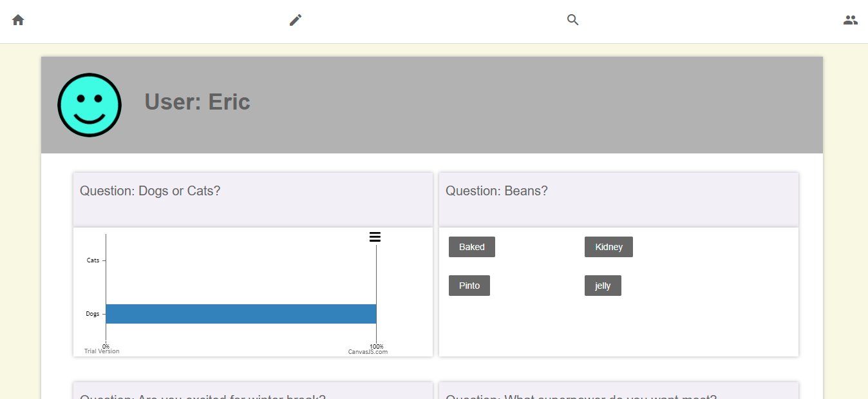Viewport: 868px width, 399px height.
Task: Select the Kidney beans option
Action: (609, 246)
